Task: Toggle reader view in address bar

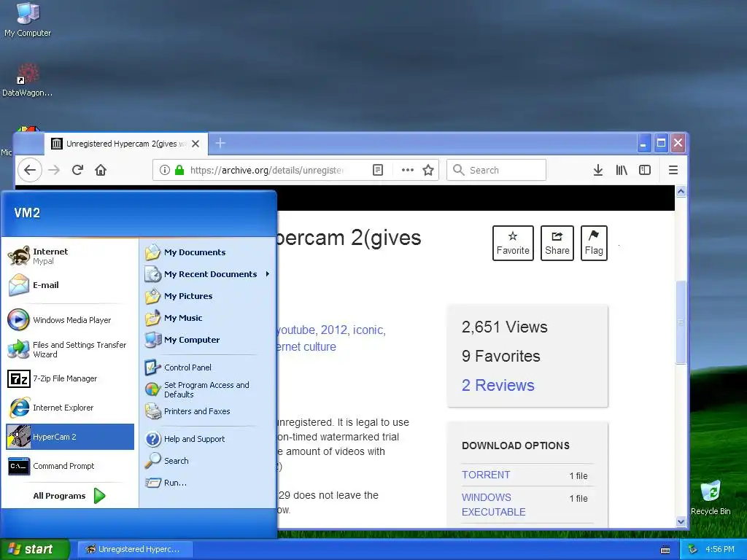Action: [378, 170]
